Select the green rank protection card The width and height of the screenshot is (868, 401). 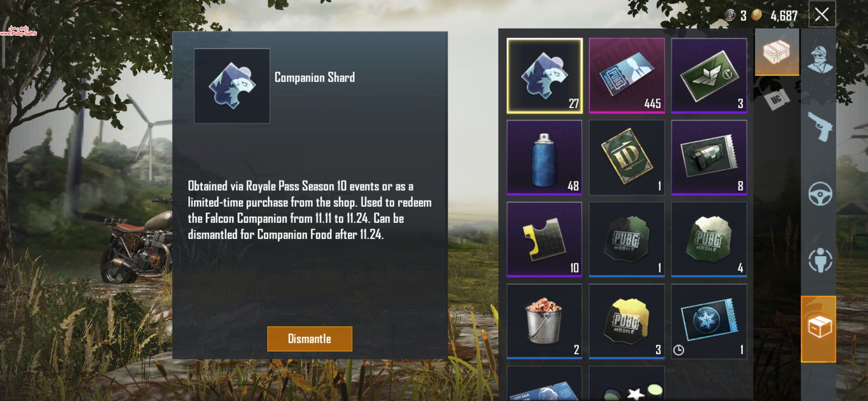pyautogui.click(x=709, y=75)
